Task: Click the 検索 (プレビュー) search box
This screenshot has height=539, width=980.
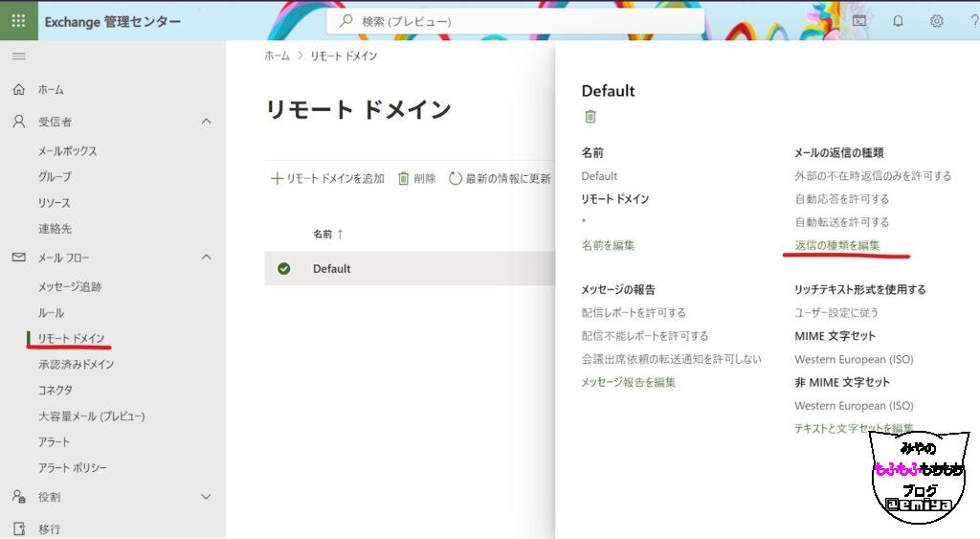Action: pos(515,21)
